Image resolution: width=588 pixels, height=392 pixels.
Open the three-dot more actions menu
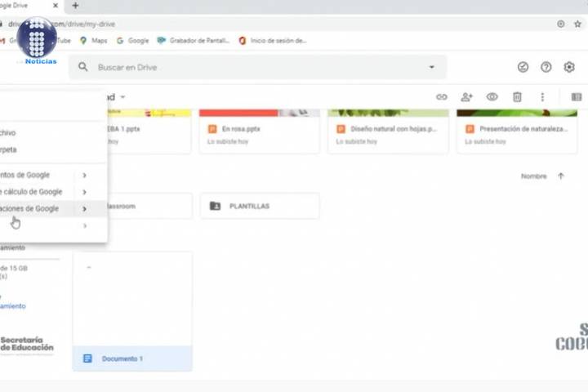(542, 96)
